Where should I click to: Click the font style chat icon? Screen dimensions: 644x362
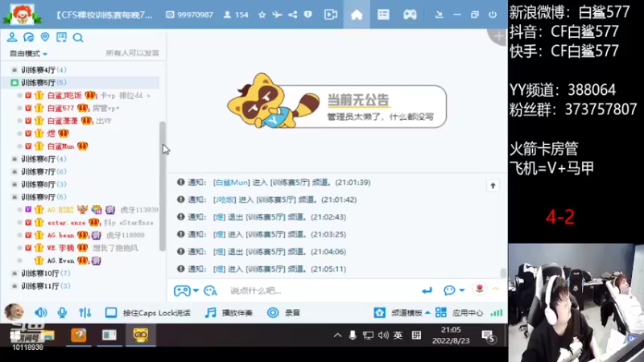point(210,290)
